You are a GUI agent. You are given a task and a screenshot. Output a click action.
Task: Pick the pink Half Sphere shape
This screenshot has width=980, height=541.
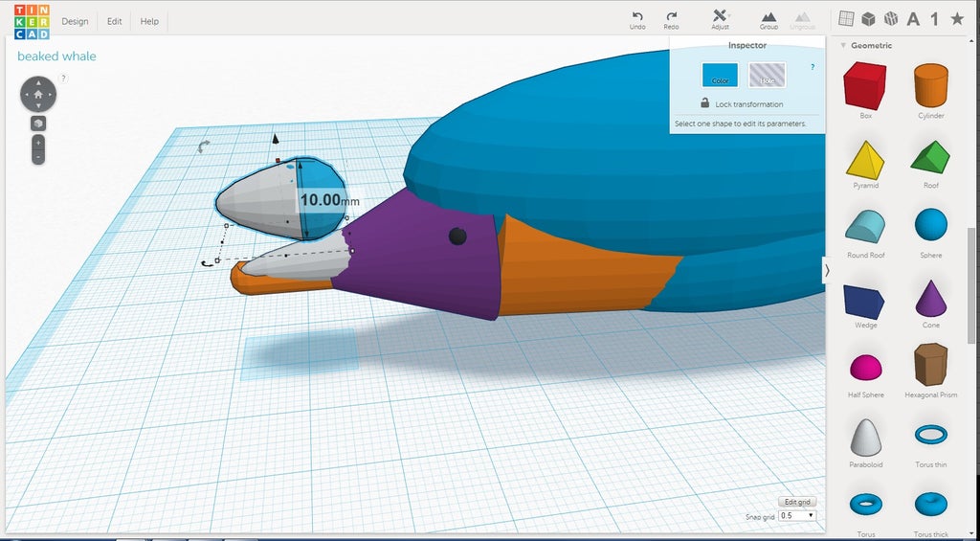click(865, 367)
